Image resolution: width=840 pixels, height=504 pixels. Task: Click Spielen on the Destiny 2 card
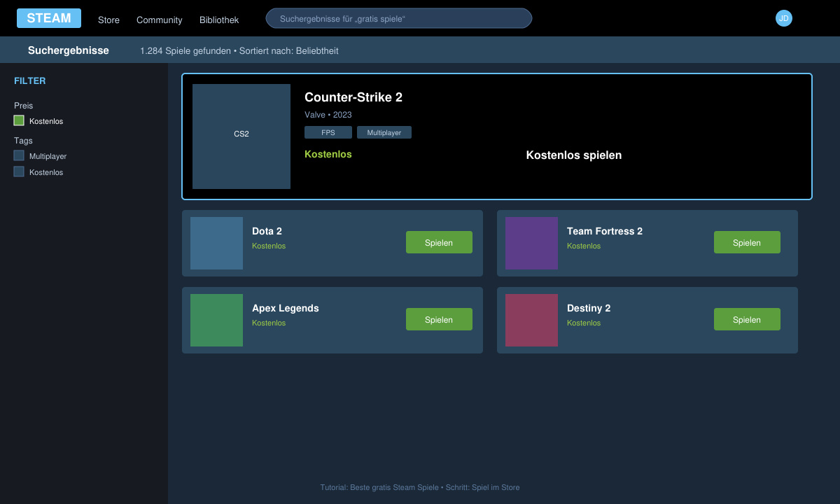[747, 319]
